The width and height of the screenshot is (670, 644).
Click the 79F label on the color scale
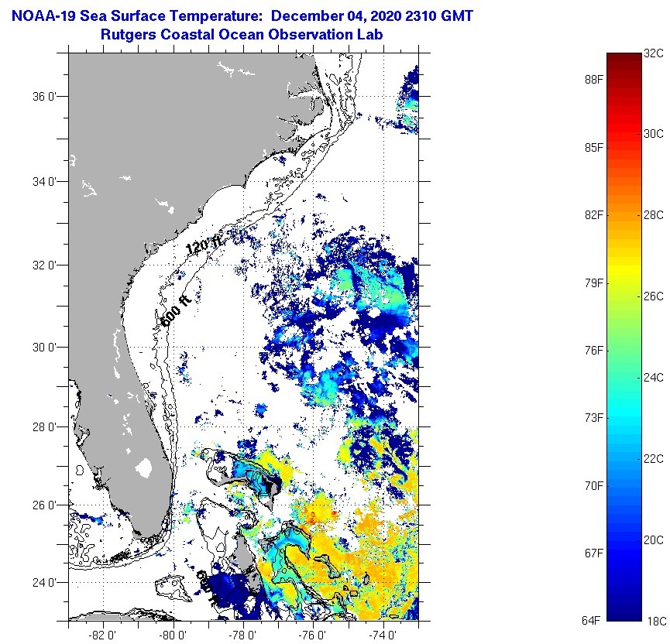594,283
